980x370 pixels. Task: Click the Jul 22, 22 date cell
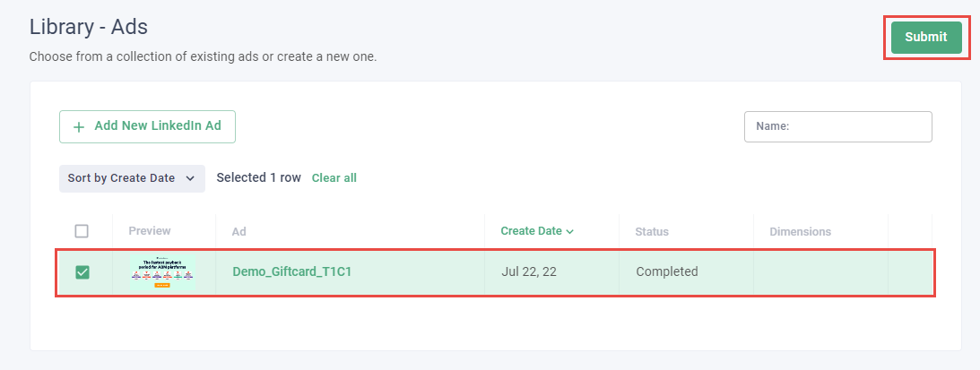coord(529,271)
